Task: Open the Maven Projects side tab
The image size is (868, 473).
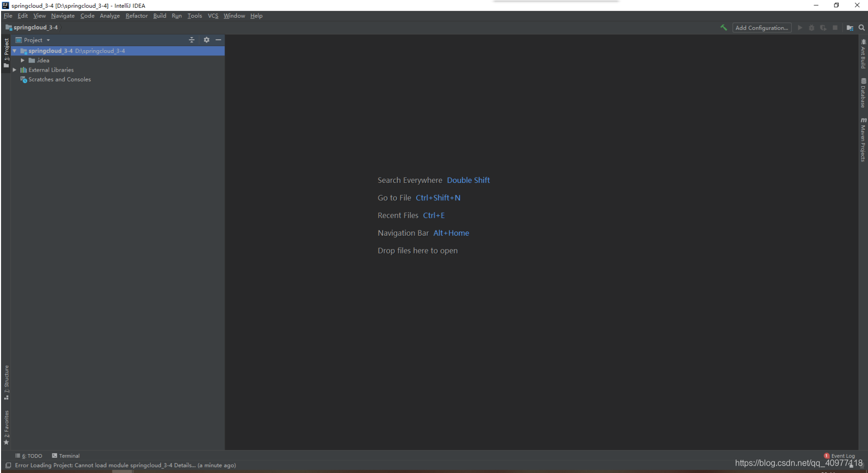Action: (x=863, y=140)
